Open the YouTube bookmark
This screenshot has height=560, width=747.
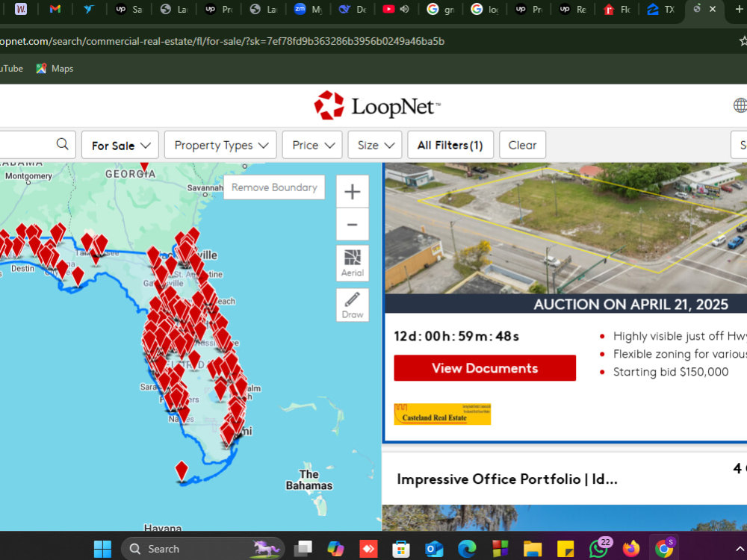pos(10,69)
